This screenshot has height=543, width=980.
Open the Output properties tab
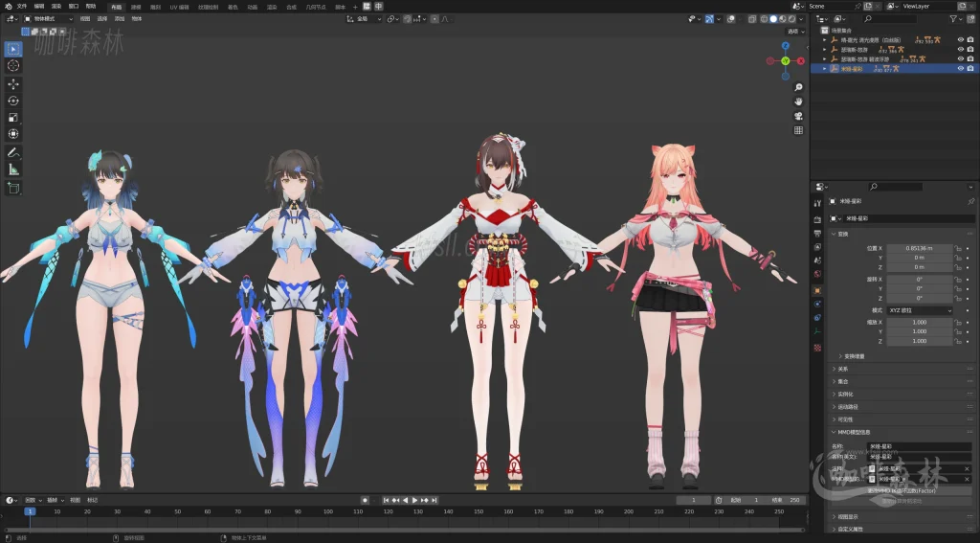click(817, 234)
